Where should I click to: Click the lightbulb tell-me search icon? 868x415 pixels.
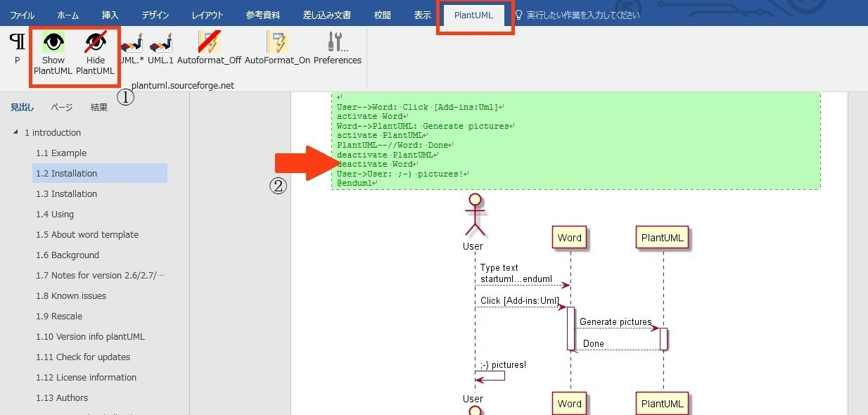click(519, 15)
